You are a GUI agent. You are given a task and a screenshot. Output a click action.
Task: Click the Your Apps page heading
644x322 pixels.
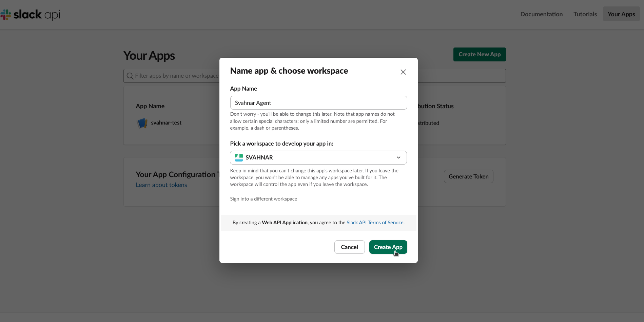click(x=149, y=56)
